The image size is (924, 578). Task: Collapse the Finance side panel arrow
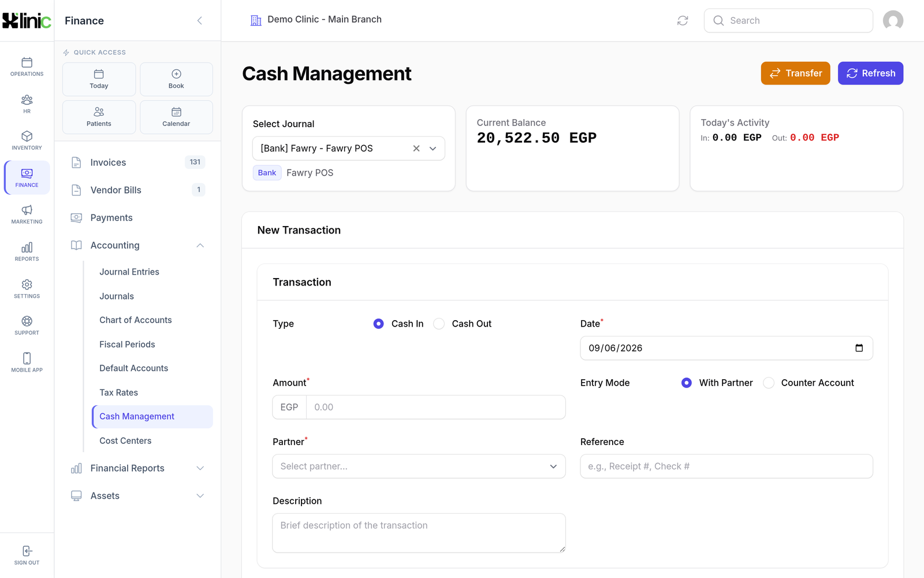click(200, 21)
